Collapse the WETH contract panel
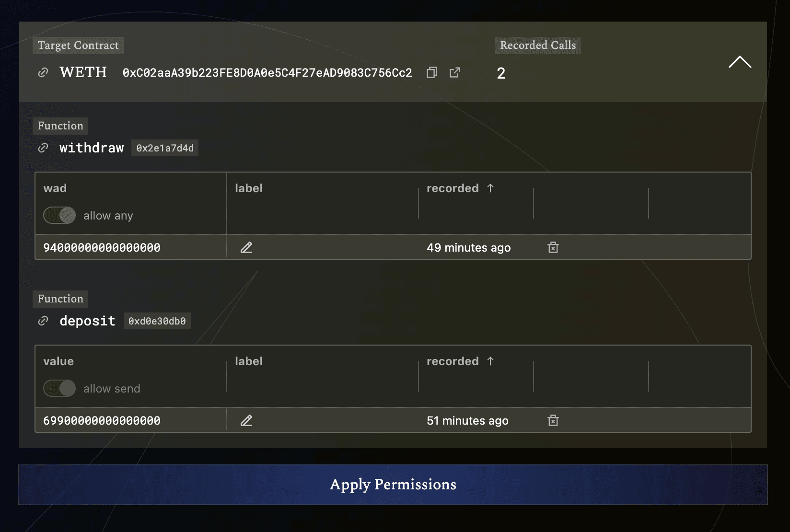The height and width of the screenshot is (532, 790). [x=740, y=63]
